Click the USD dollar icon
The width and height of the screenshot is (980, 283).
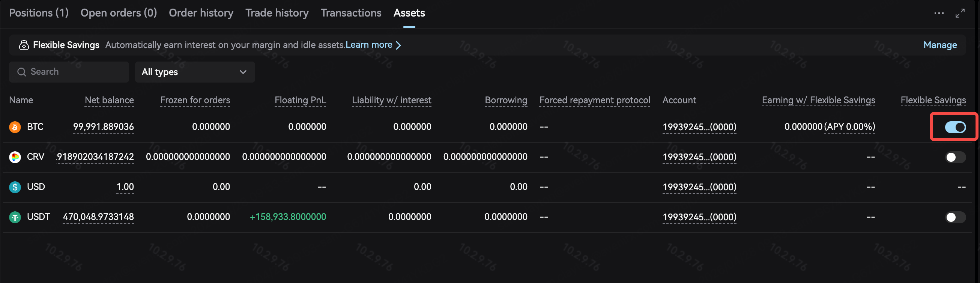15,187
